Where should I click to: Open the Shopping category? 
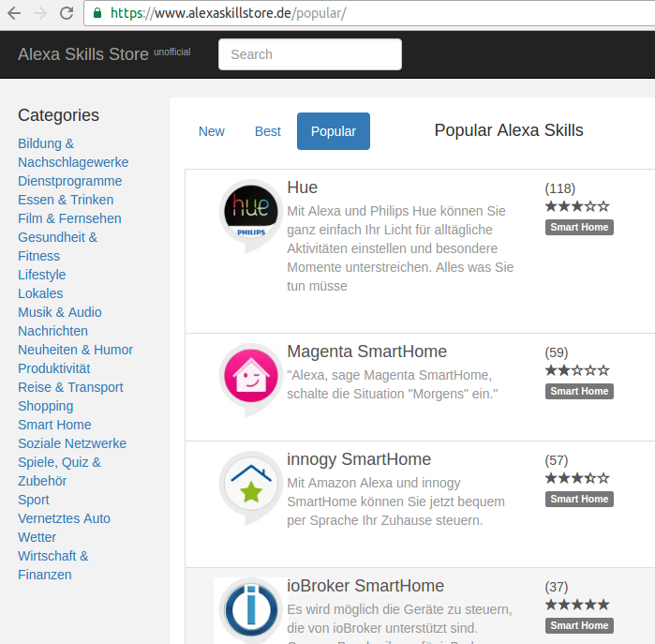(x=46, y=406)
